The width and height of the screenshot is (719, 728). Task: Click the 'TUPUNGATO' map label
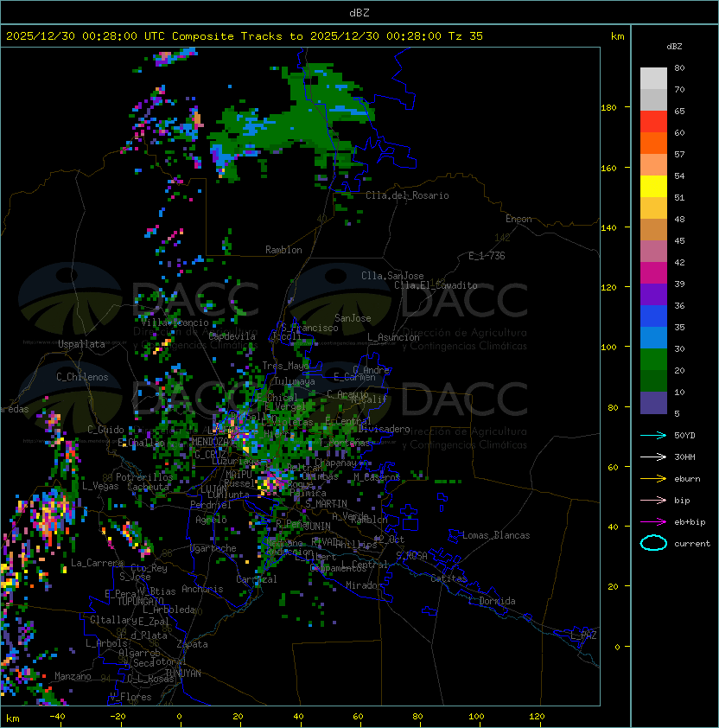click(x=140, y=602)
